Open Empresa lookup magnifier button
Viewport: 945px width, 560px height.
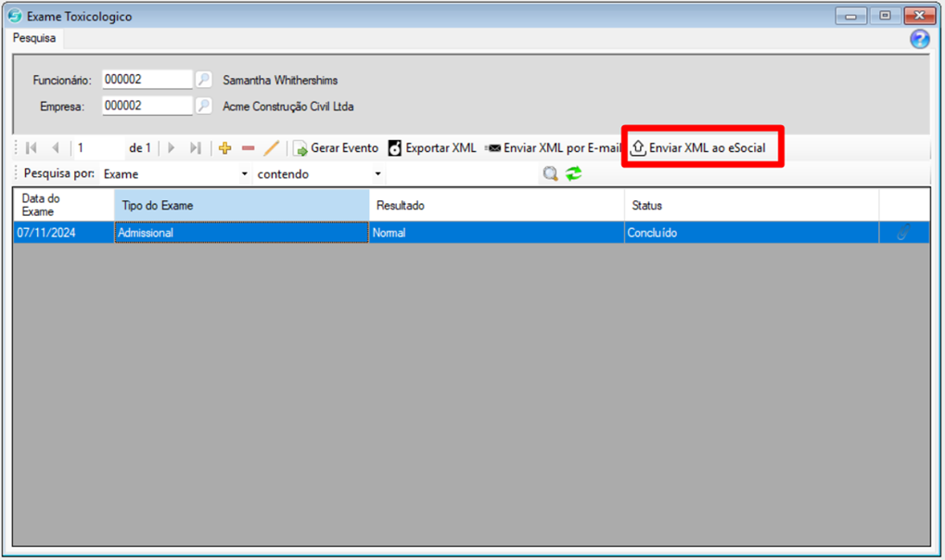204,106
